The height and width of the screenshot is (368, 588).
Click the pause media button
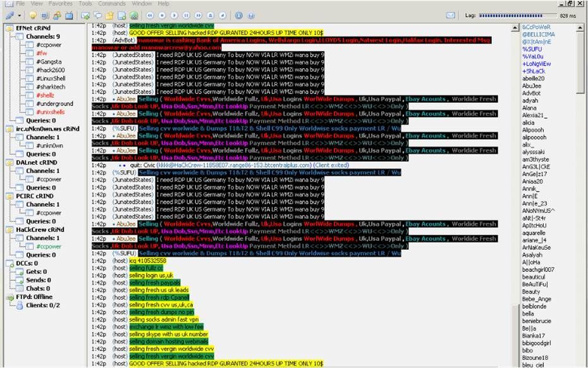[186, 15]
